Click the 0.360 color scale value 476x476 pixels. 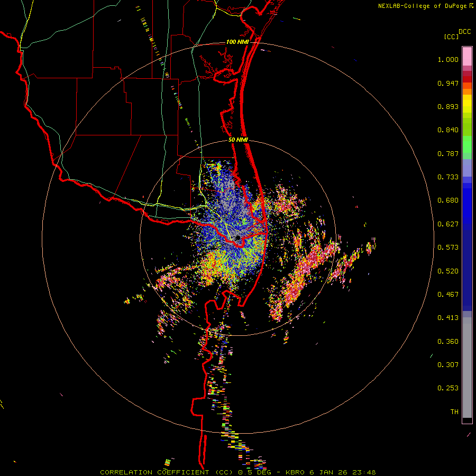click(x=448, y=342)
